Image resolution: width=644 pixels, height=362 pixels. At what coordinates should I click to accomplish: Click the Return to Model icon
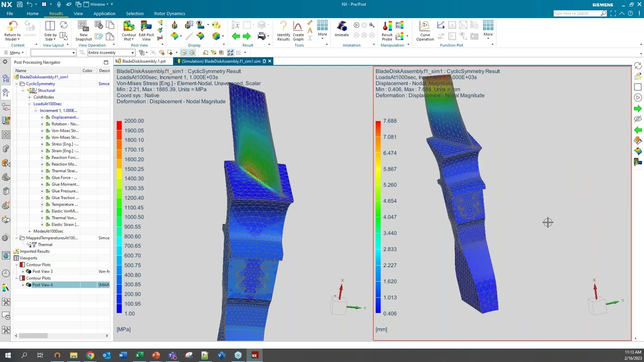12,26
